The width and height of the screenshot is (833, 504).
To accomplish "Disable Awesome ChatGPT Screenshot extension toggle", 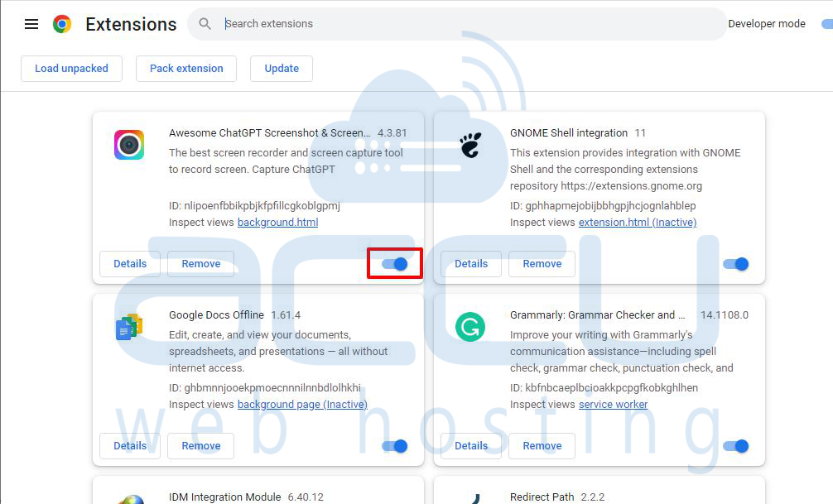I will [x=395, y=264].
